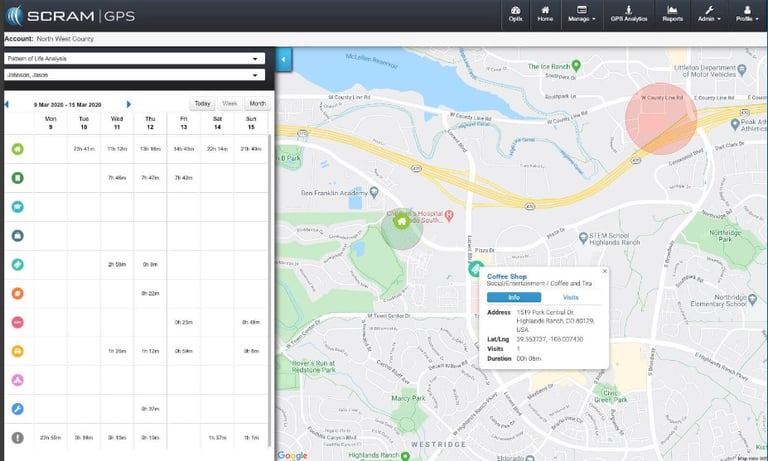
Task: Open the Johnson, Jason client dropdown
Action: coord(134,75)
